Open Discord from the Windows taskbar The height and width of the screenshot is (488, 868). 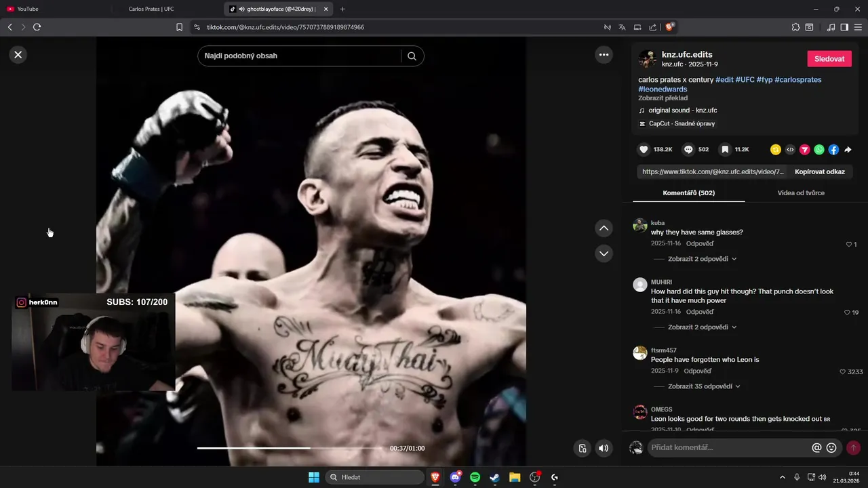456,477
